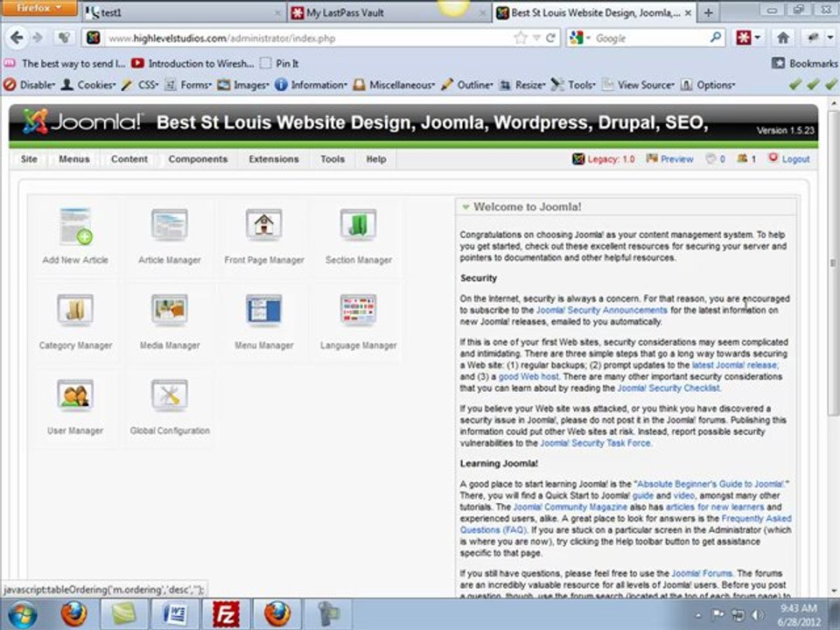This screenshot has width=840, height=630.
Task: Open the Content menu
Action: point(129,159)
